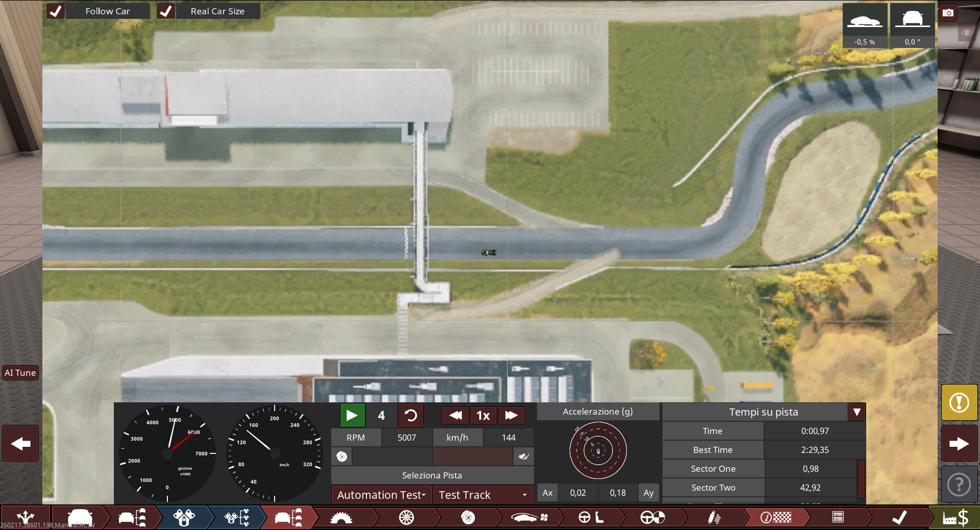Open the test track gauge-flag tab

(776, 517)
